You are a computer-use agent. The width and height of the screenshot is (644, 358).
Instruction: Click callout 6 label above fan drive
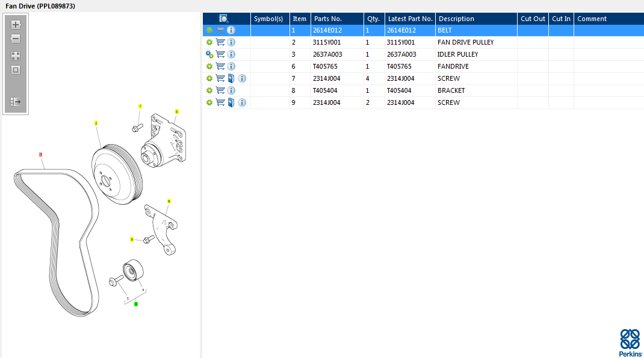pyautogui.click(x=176, y=111)
